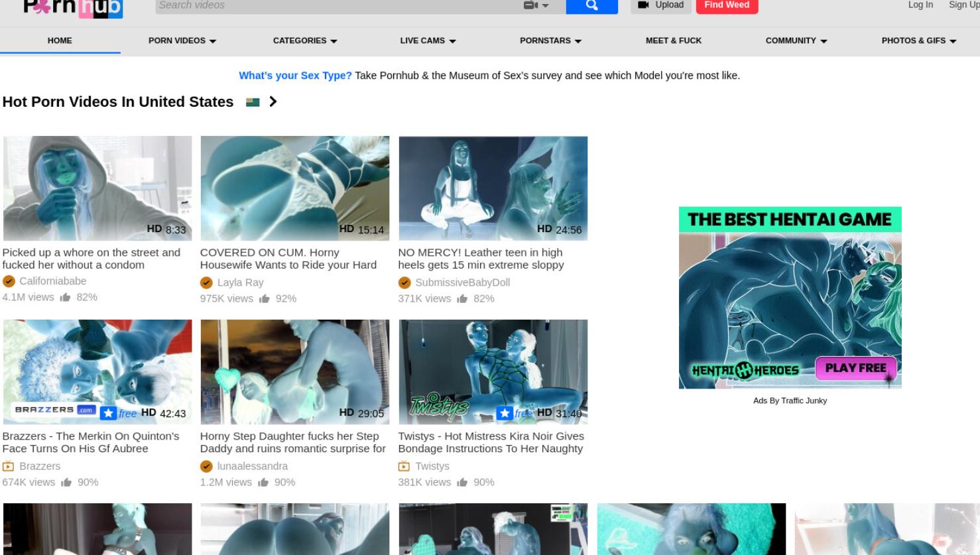Click the Log In link

[920, 5]
